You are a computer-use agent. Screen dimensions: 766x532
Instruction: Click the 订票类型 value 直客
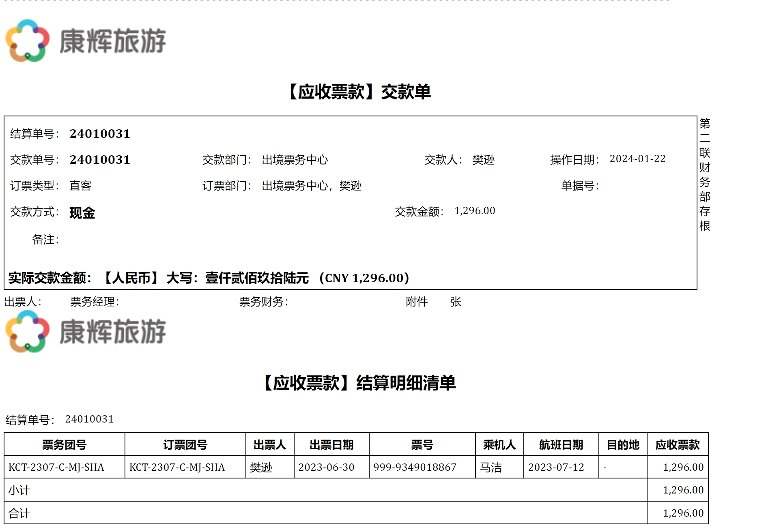pyautogui.click(x=80, y=186)
